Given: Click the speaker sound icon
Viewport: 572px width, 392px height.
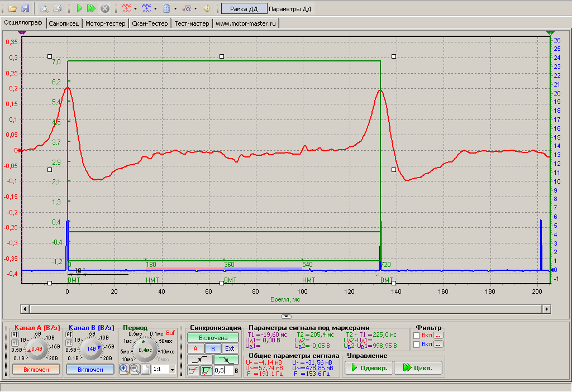Looking at the screenshot, I should pos(206,8).
